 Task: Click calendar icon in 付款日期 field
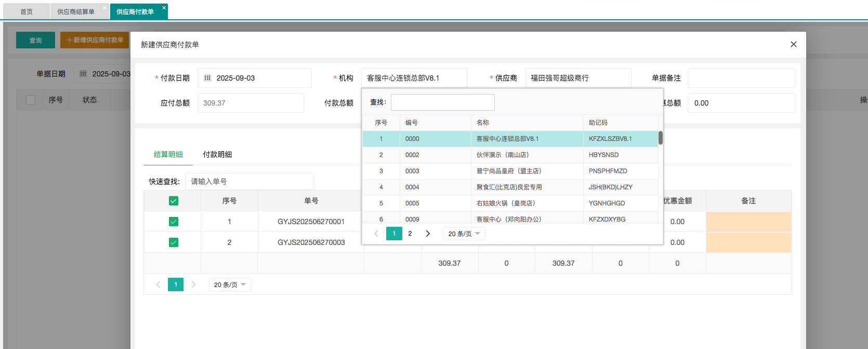click(x=207, y=78)
